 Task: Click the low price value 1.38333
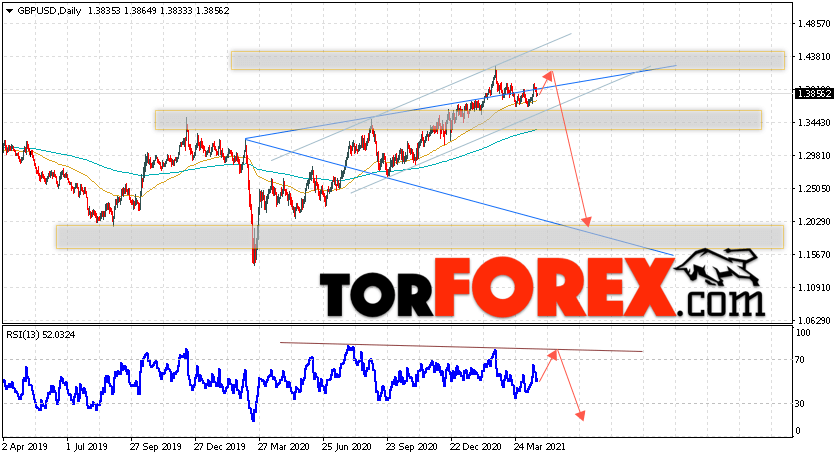[176, 11]
